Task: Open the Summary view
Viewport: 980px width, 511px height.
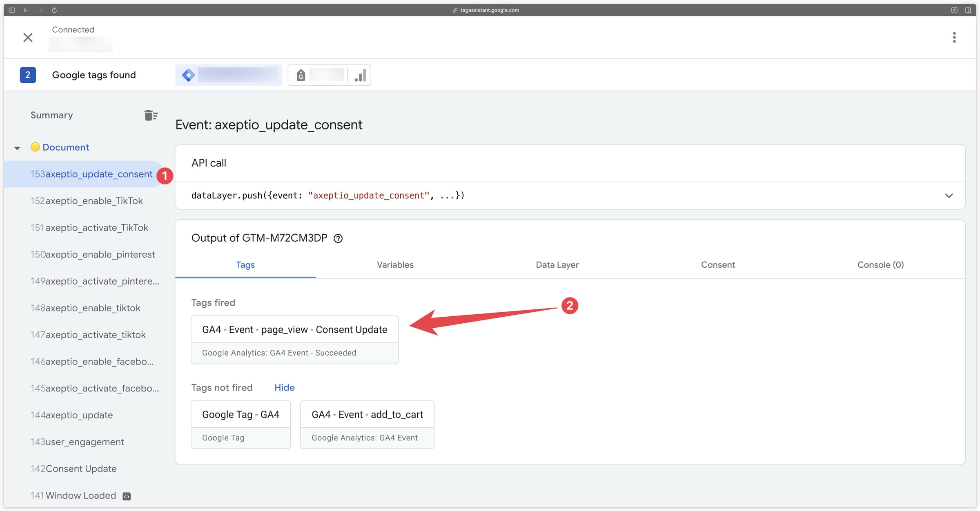Action: coord(52,115)
